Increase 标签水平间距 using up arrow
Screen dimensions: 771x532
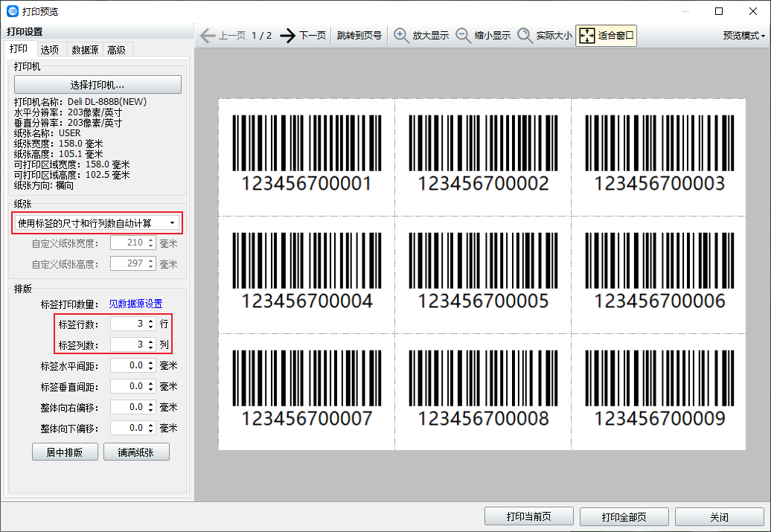tap(150, 362)
